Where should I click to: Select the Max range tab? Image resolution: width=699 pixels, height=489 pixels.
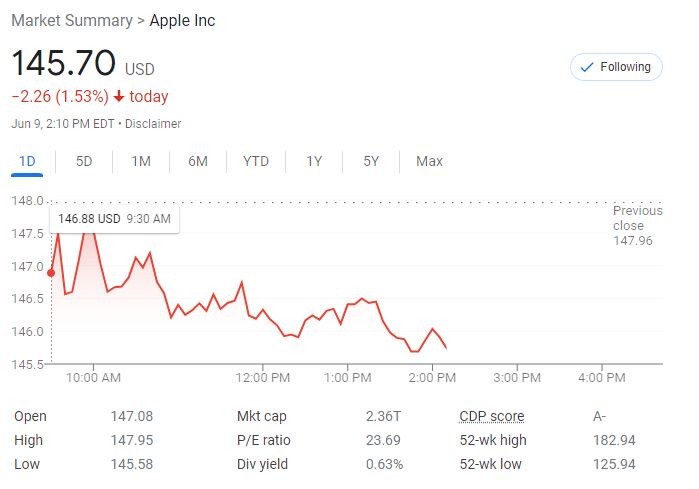tap(429, 161)
